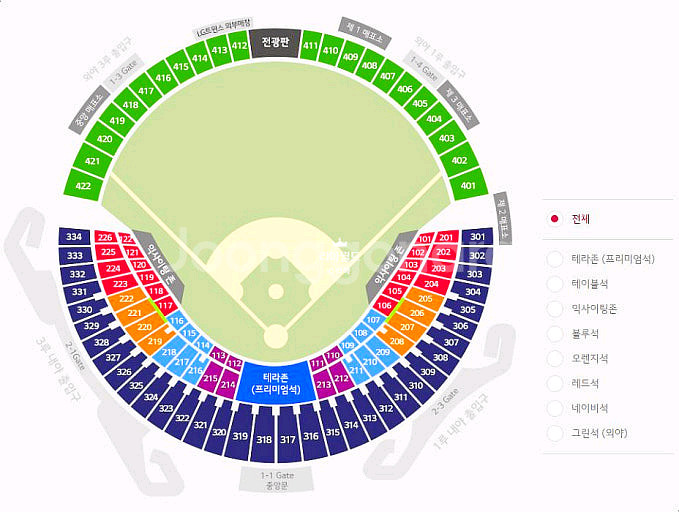
Task: Select navy section 317
Action: pos(287,439)
